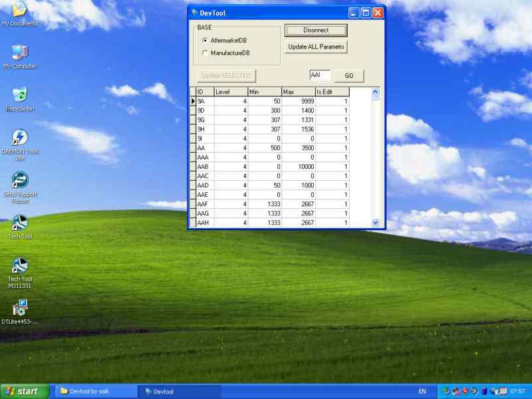This screenshot has height=399, width=532.
Task: Select the ManufactureDB radio button
Action: 205,53
